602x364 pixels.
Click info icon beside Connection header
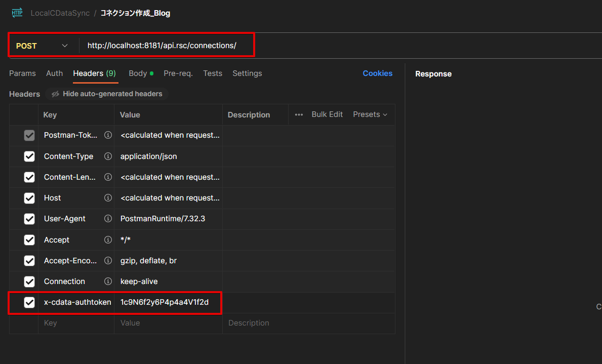[108, 281]
